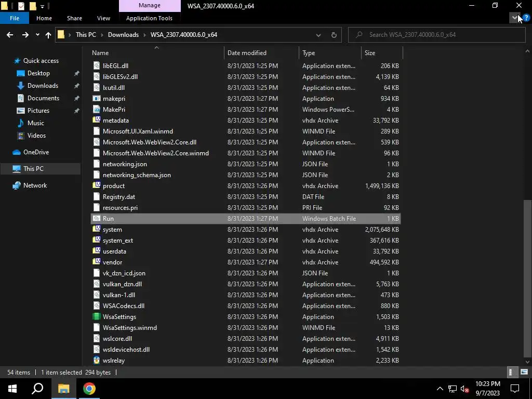Image resolution: width=532 pixels, height=399 pixels.
Task: Click the muted volume tray icon
Action: coord(464,389)
